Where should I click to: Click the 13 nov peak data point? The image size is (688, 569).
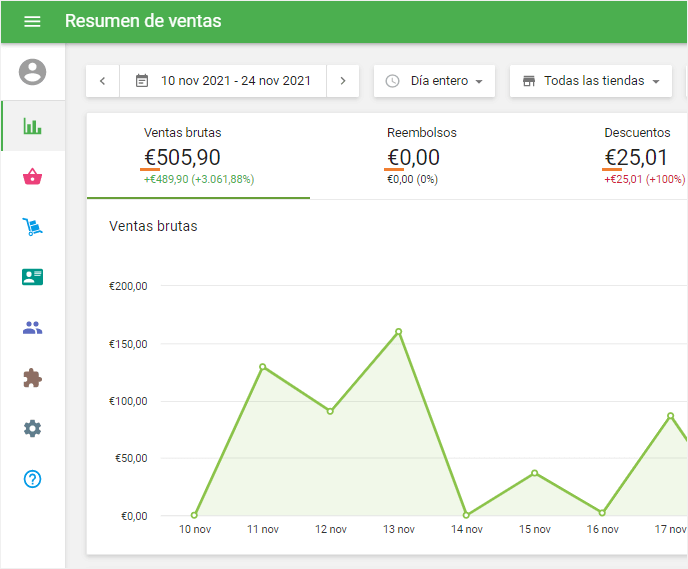click(x=398, y=331)
